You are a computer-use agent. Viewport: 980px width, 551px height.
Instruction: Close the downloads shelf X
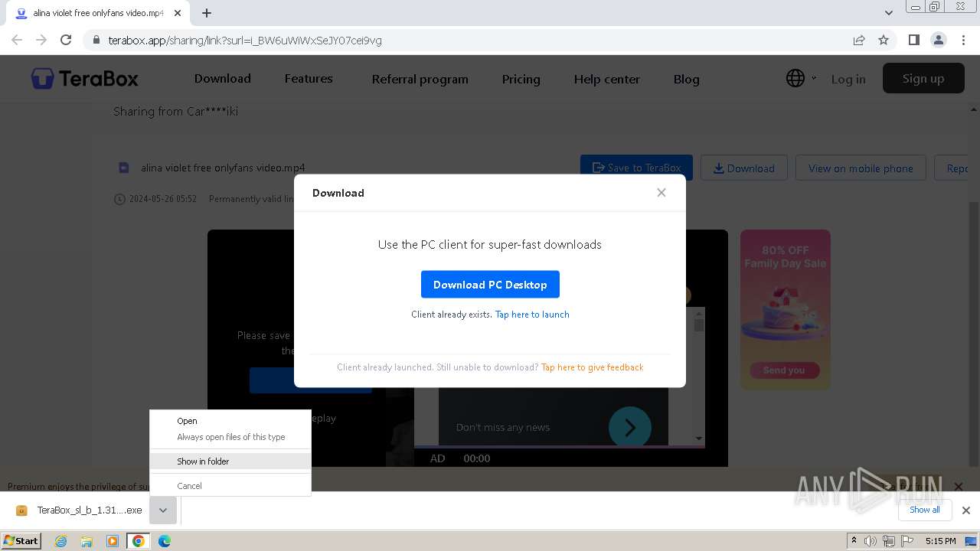966,510
